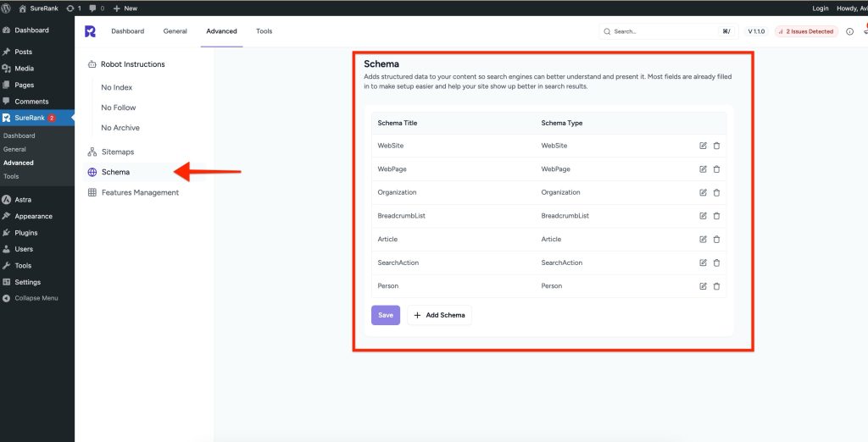This screenshot has width=868, height=442.
Task: Open Sitemaps settings
Action: (x=111, y=152)
